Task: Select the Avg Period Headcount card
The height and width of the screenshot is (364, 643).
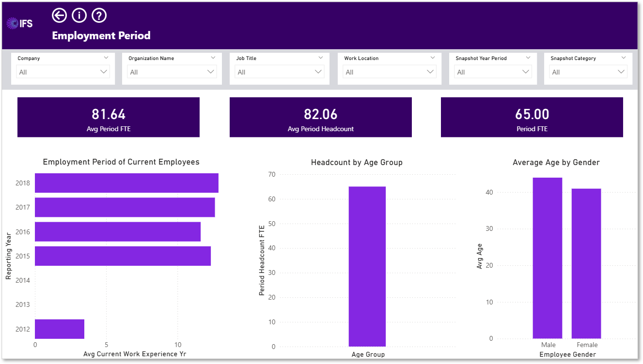Action: click(x=321, y=117)
